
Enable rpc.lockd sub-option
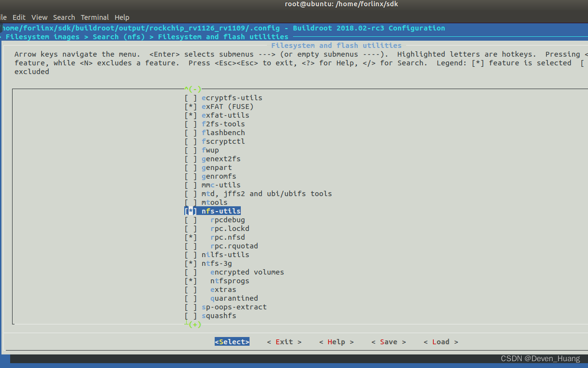tap(191, 229)
